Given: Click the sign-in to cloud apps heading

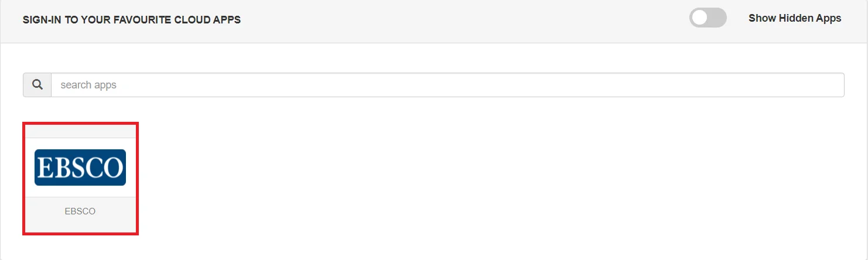Looking at the screenshot, I should (132, 20).
